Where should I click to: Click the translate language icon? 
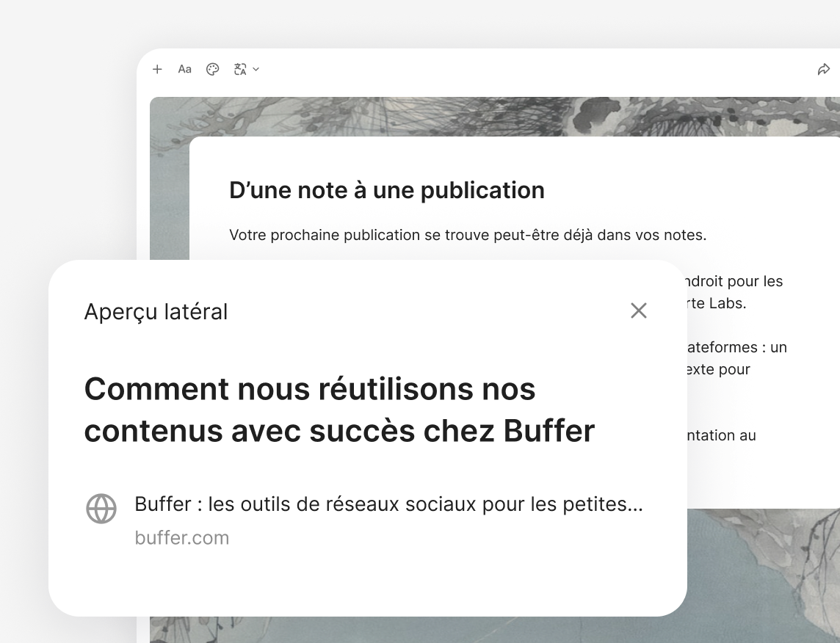[x=240, y=69]
